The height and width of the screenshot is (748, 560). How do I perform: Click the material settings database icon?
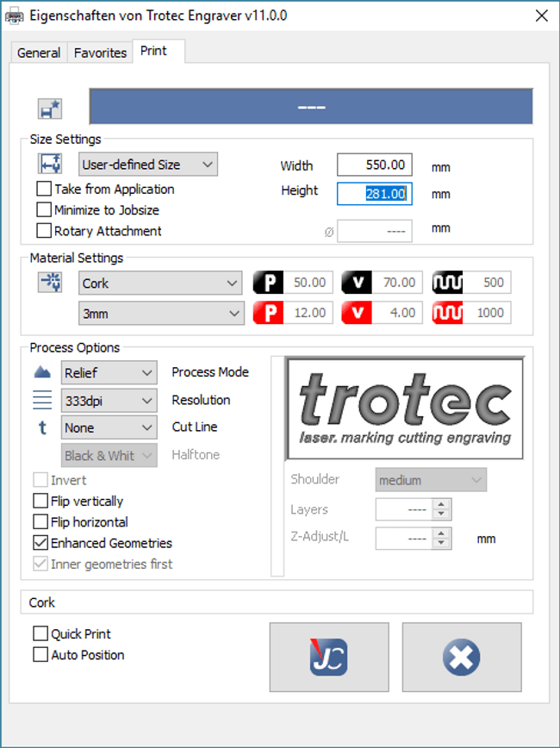(x=50, y=282)
